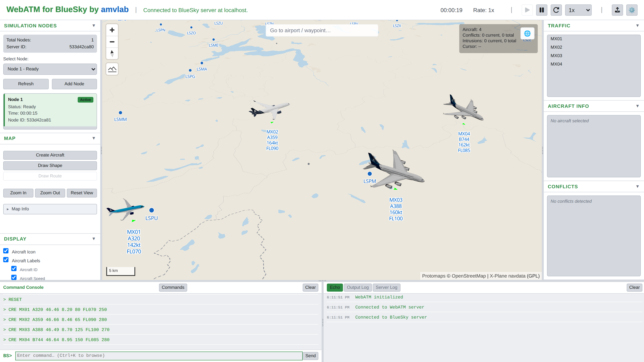Toggle the Aircraft Icon checkbox
This screenshot has height=362, width=644.
tap(6, 251)
